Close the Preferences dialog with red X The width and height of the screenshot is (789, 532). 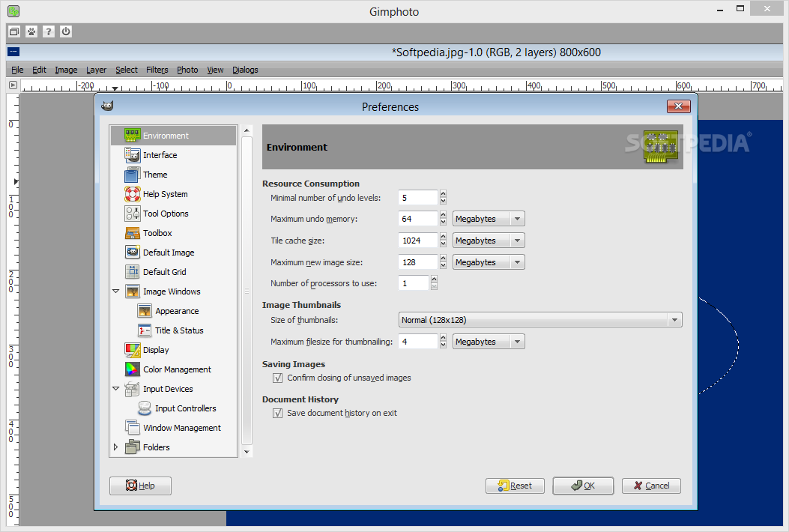tap(678, 106)
